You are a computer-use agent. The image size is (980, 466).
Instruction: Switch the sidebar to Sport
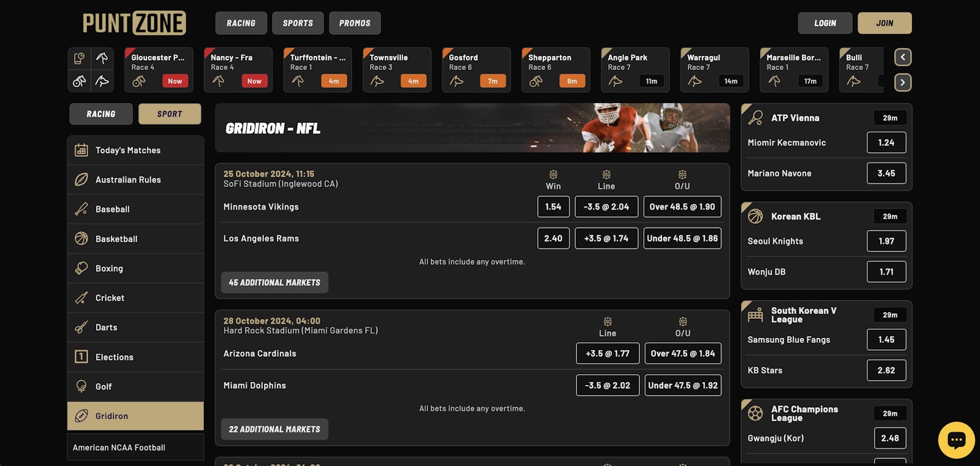pos(170,114)
